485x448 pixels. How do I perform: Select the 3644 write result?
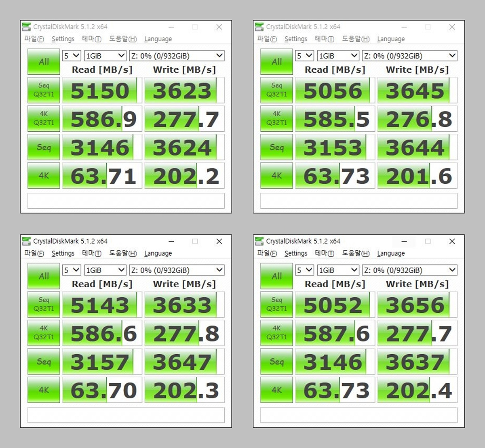pos(417,147)
